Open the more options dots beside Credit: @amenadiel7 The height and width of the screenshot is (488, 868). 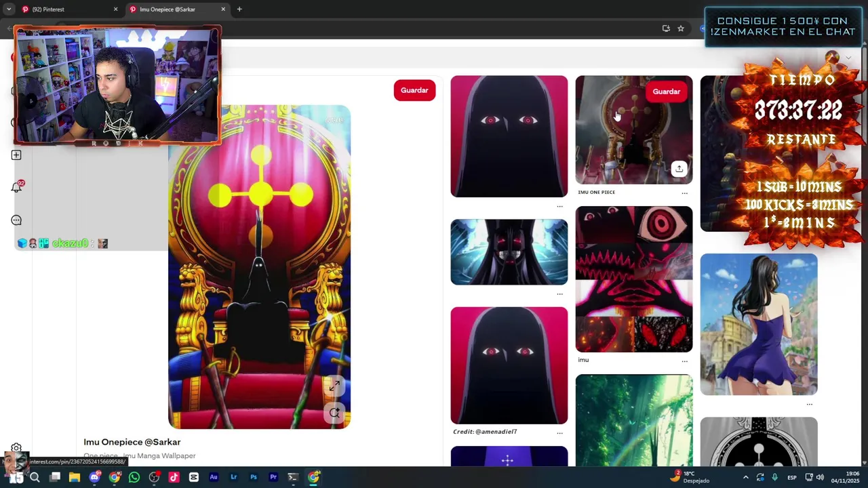(x=559, y=432)
